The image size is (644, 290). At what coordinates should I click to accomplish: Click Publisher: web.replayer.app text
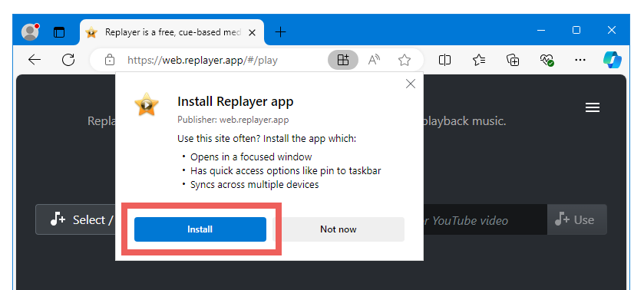tap(233, 120)
